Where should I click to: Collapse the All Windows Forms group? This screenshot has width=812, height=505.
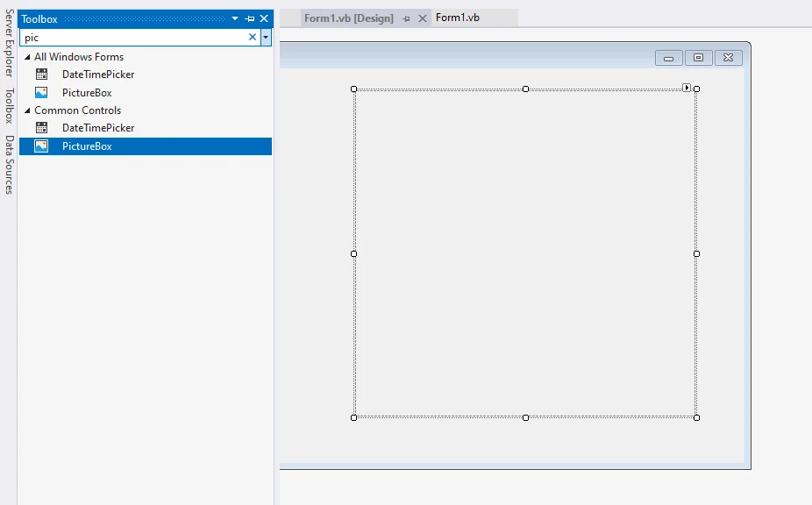27,57
